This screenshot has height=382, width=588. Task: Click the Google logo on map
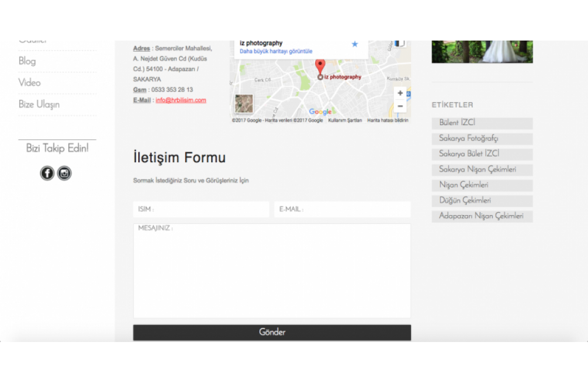[320, 112]
